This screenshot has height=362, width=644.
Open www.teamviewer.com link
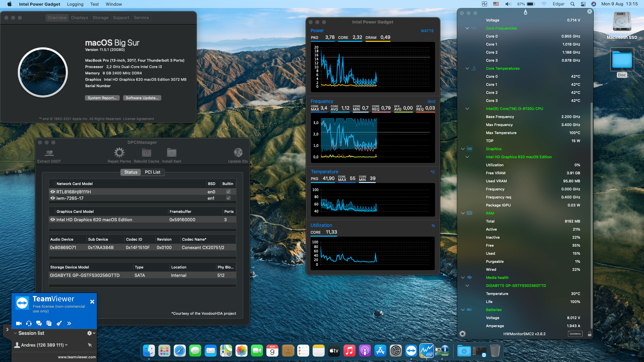(77, 357)
